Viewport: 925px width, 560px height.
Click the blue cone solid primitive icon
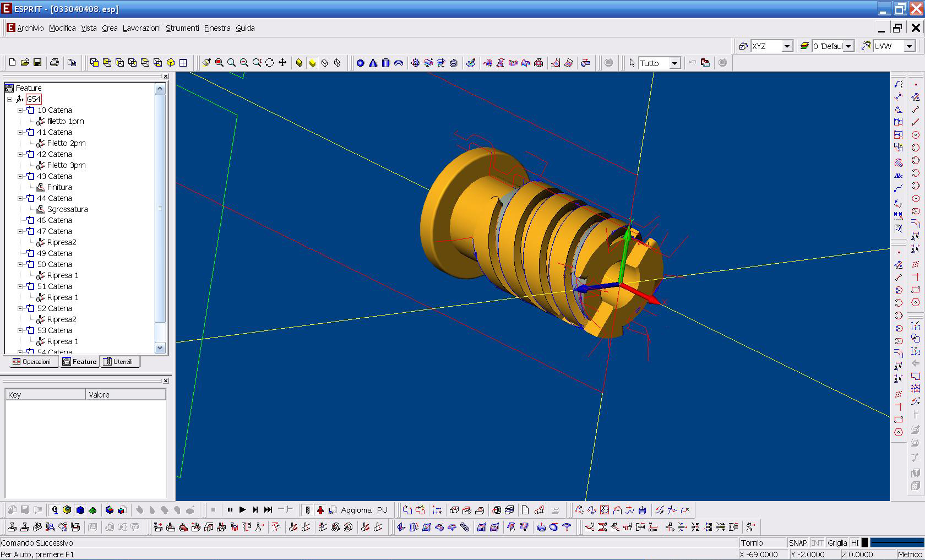point(373,63)
